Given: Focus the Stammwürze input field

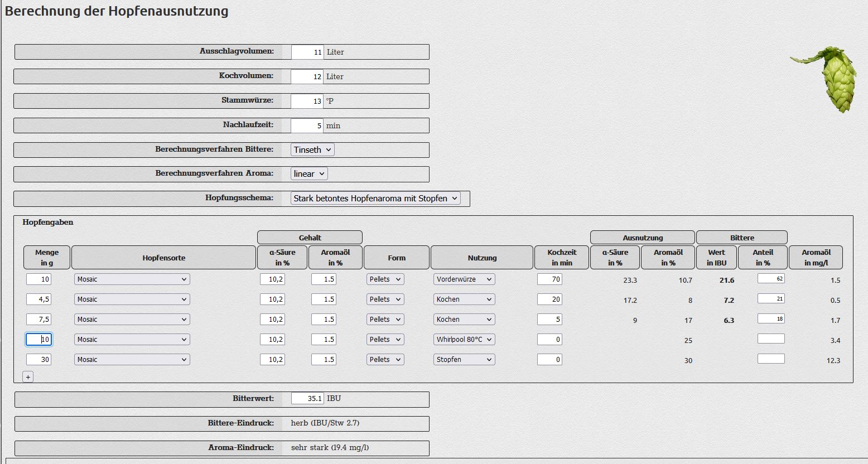Looking at the screenshot, I should pos(307,101).
